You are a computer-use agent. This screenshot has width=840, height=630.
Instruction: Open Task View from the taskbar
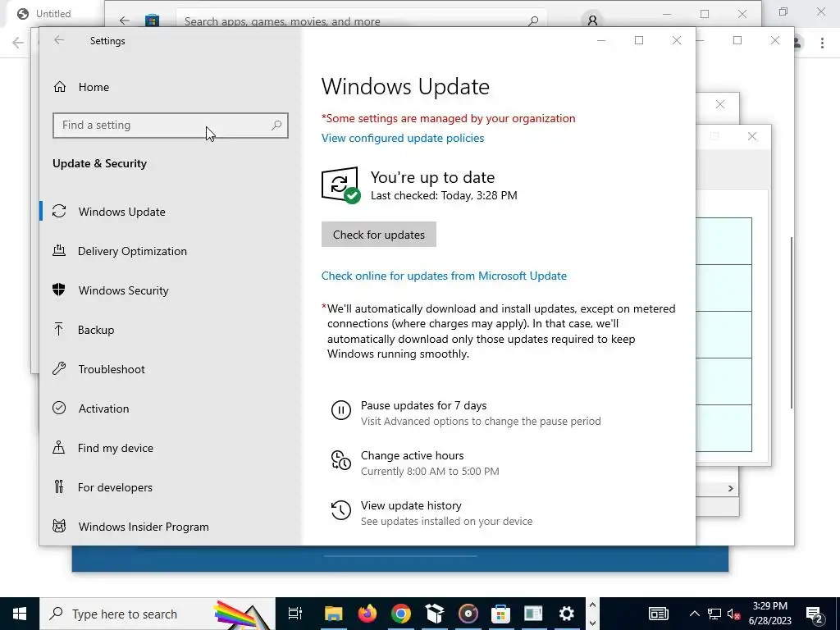295,614
